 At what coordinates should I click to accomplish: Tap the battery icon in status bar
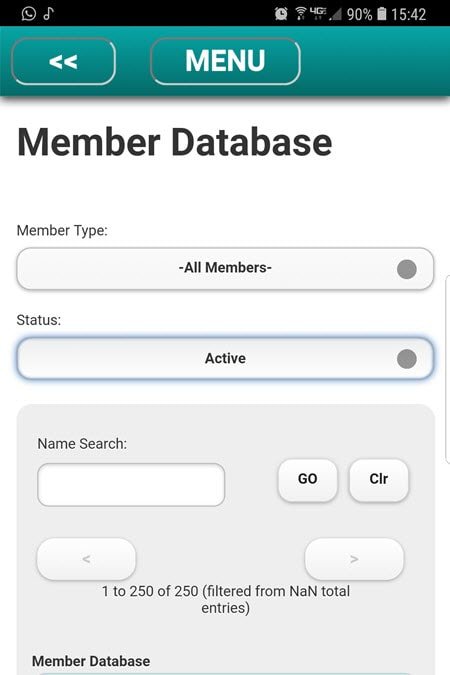click(382, 14)
